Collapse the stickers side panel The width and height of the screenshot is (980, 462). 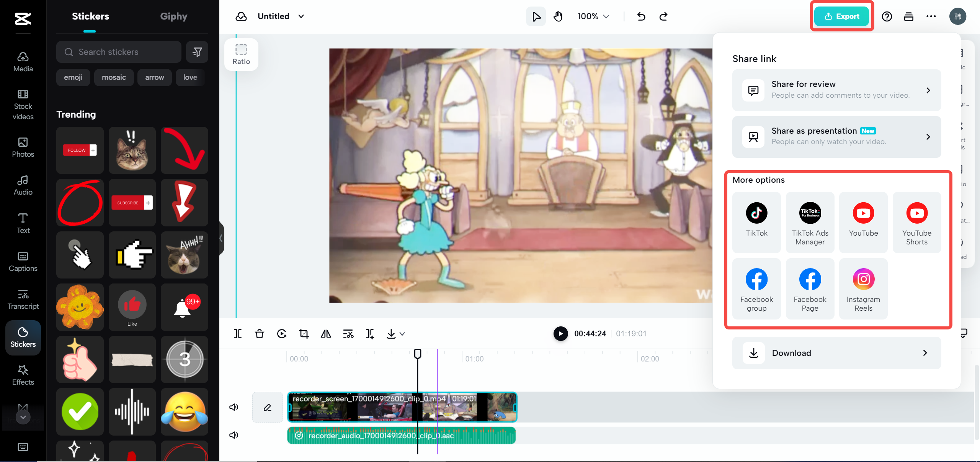click(221, 238)
